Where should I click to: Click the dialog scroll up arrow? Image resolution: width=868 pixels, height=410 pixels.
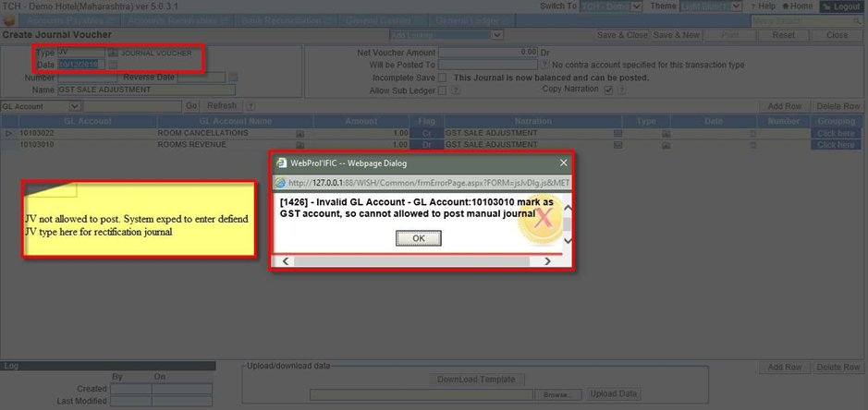pos(568,209)
